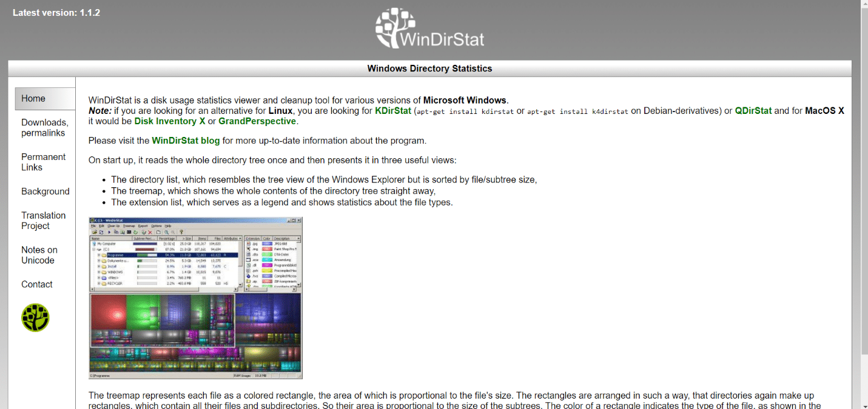
Task: Open the Contact page
Action: (x=37, y=284)
